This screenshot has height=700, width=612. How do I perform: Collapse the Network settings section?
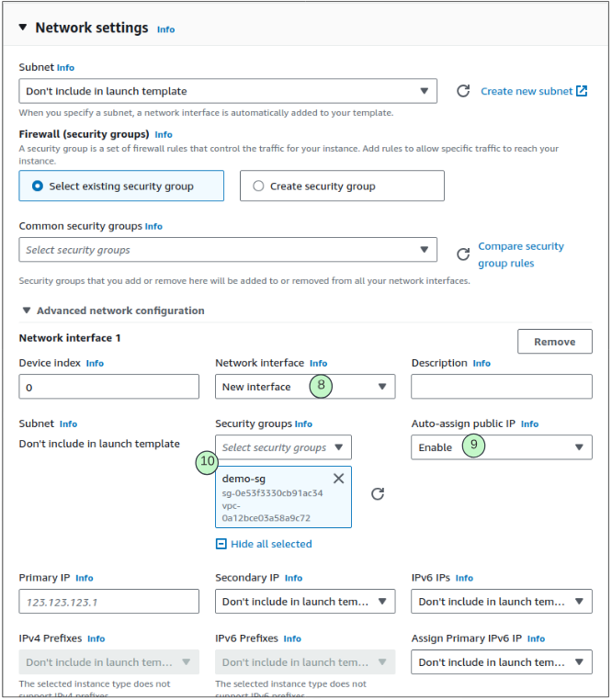tap(23, 28)
